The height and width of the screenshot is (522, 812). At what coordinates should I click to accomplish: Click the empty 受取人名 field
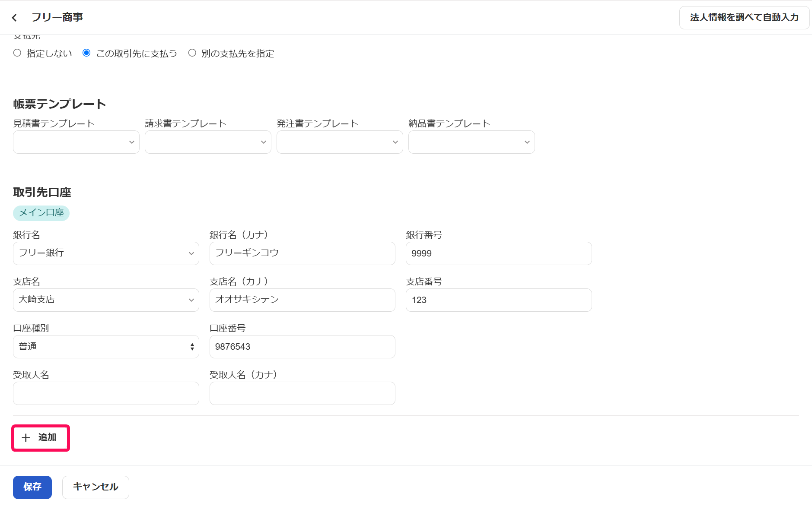click(106, 393)
